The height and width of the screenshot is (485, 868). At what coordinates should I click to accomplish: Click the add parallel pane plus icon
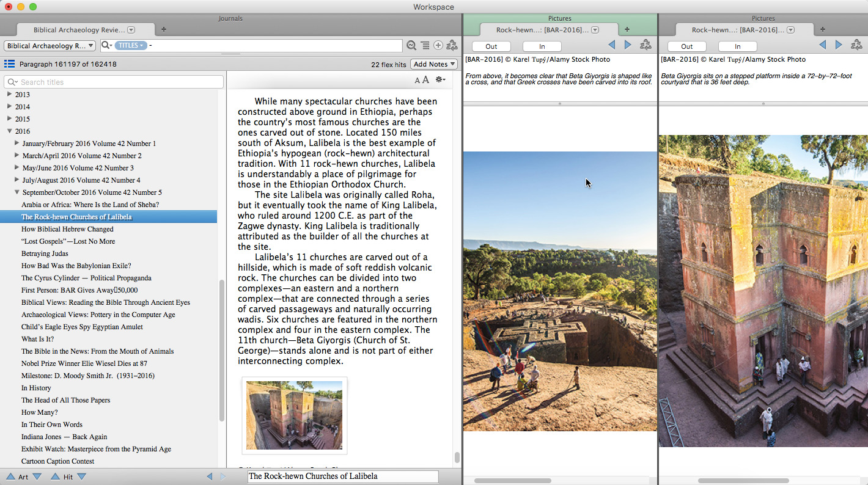[x=438, y=46]
